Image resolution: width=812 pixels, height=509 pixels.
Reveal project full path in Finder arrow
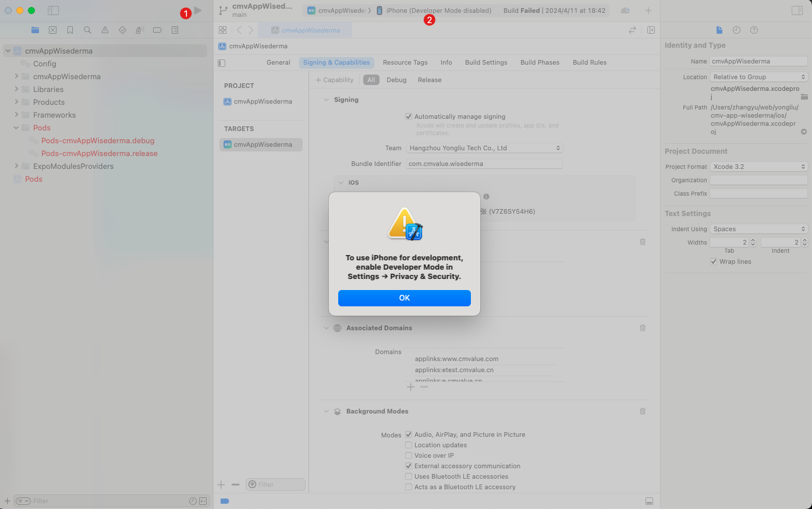coord(804,132)
